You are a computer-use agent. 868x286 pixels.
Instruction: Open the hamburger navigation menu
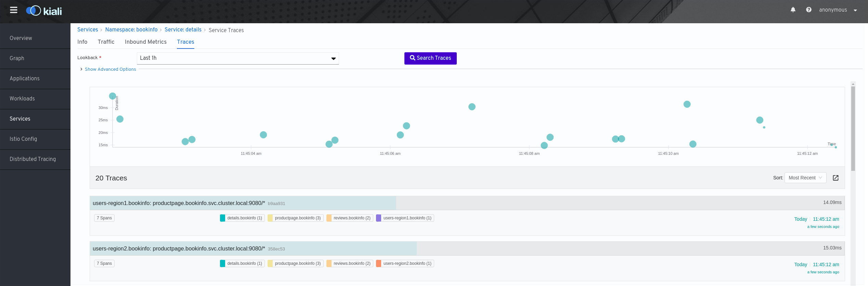click(14, 10)
